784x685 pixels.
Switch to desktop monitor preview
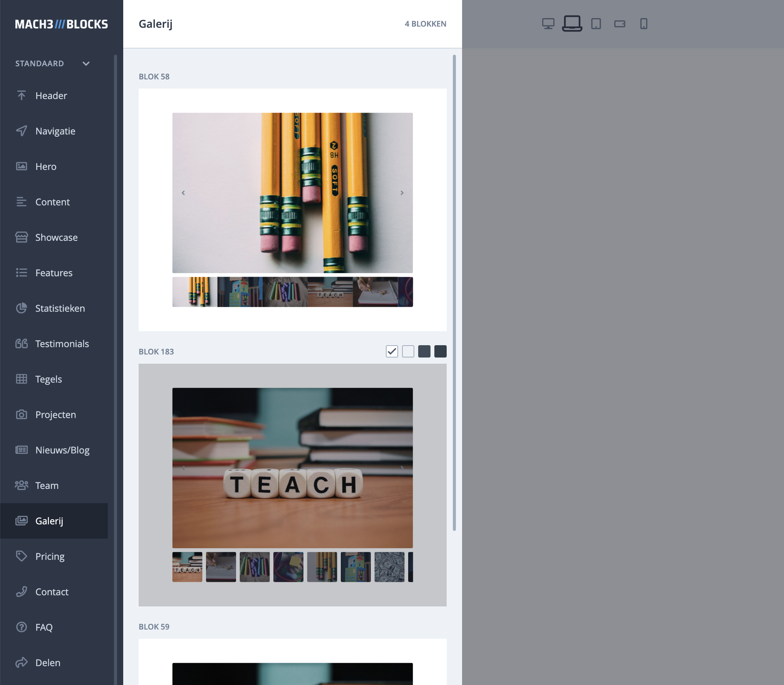(x=548, y=24)
